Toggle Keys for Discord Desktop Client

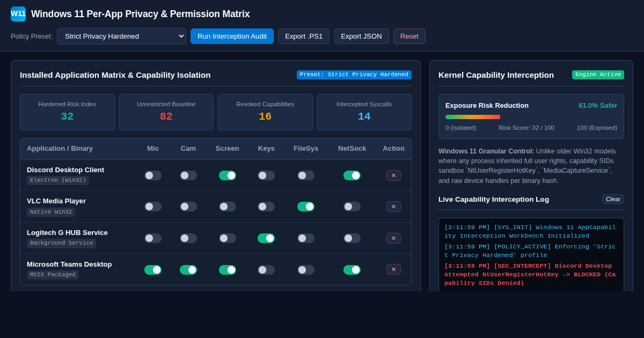pos(266,175)
